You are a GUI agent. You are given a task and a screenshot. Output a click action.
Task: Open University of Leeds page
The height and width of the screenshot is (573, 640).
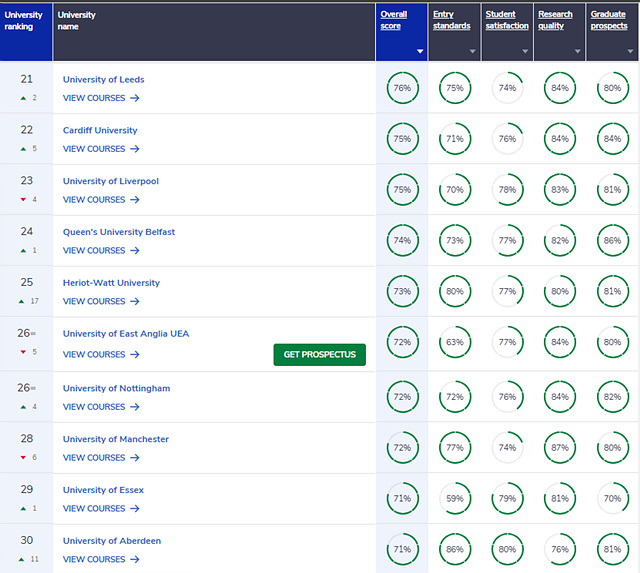pyautogui.click(x=103, y=80)
